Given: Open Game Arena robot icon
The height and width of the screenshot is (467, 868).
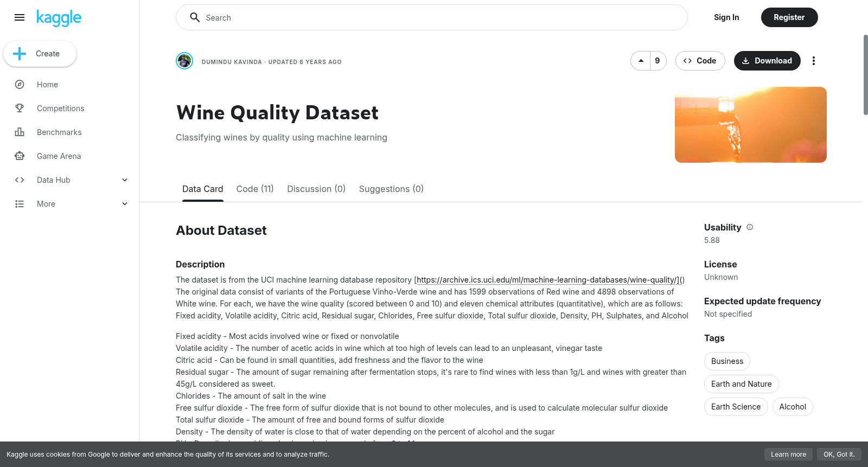Looking at the screenshot, I should tap(20, 156).
